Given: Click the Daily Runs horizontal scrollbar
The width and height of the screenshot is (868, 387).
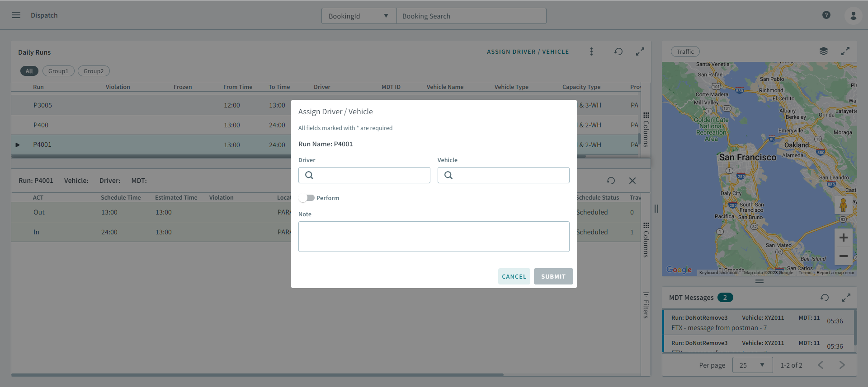Looking at the screenshot, I should coord(298,156).
